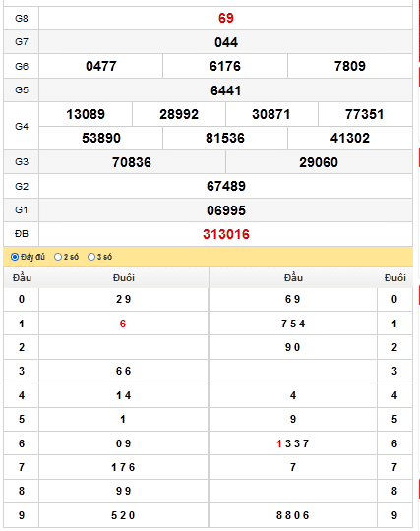Click G4 number 13089
This screenshot has width=420, height=531.
[86, 114]
